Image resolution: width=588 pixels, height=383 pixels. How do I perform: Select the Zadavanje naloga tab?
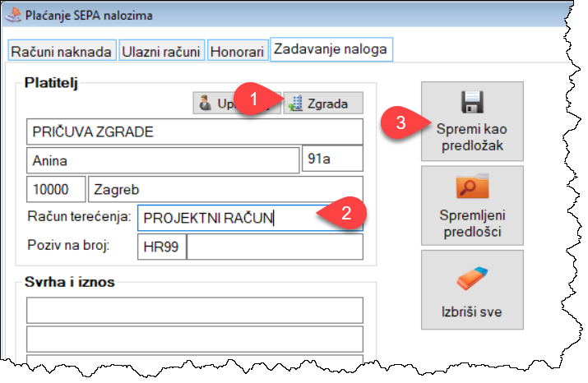click(331, 49)
